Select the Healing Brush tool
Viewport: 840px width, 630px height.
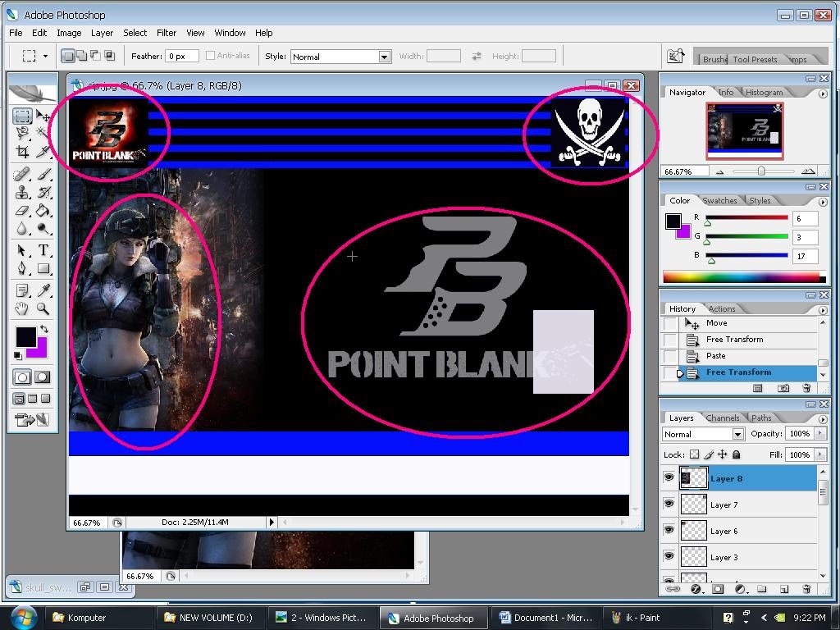tap(22, 174)
